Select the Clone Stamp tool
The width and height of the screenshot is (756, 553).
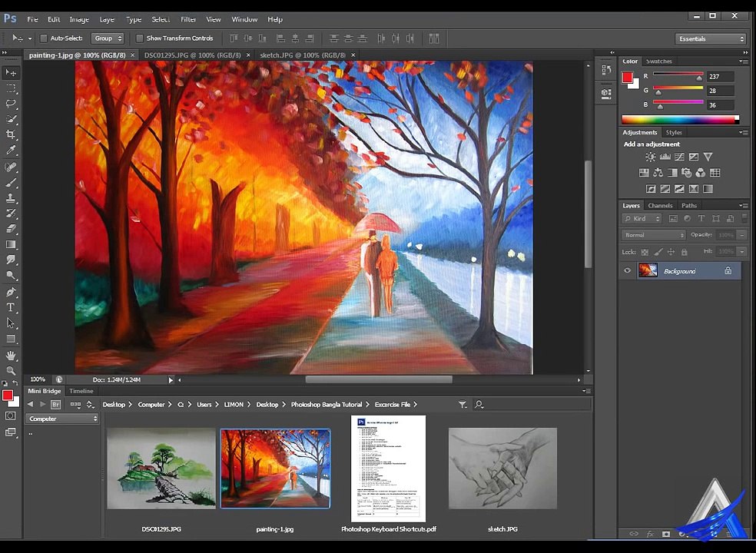pyautogui.click(x=11, y=198)
